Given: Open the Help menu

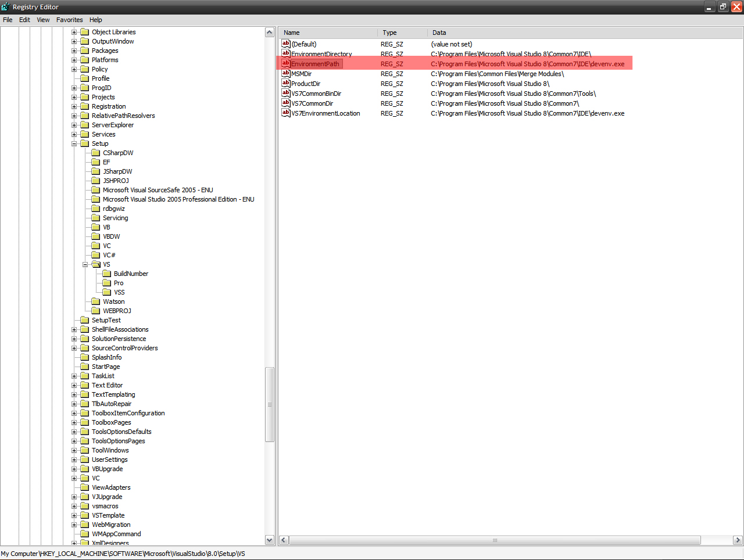Looking at the screenshot, I should click(96, 20).
